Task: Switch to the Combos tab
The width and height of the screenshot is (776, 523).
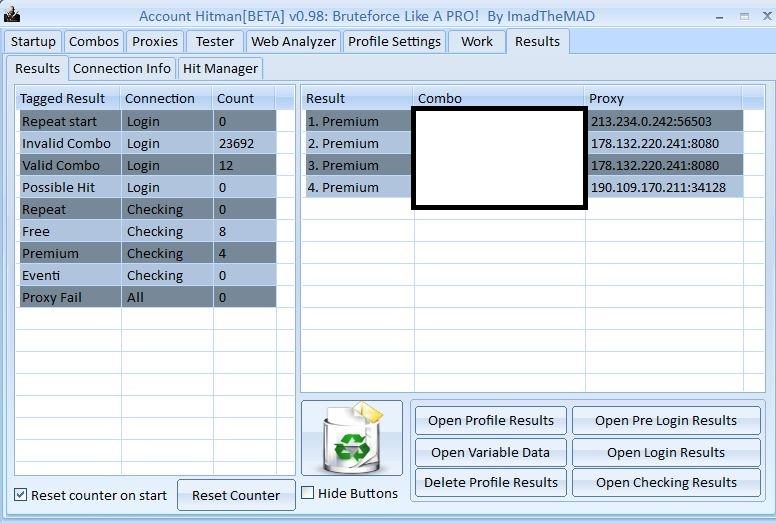Action: [94, 41]
